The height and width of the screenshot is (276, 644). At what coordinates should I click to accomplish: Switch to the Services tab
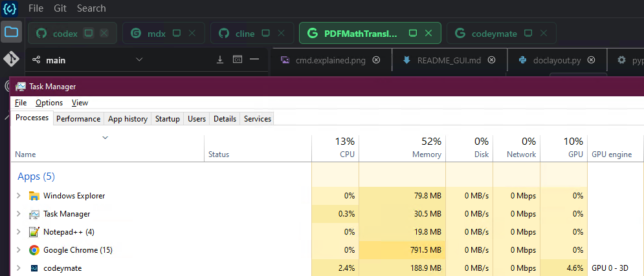point(258,119)
